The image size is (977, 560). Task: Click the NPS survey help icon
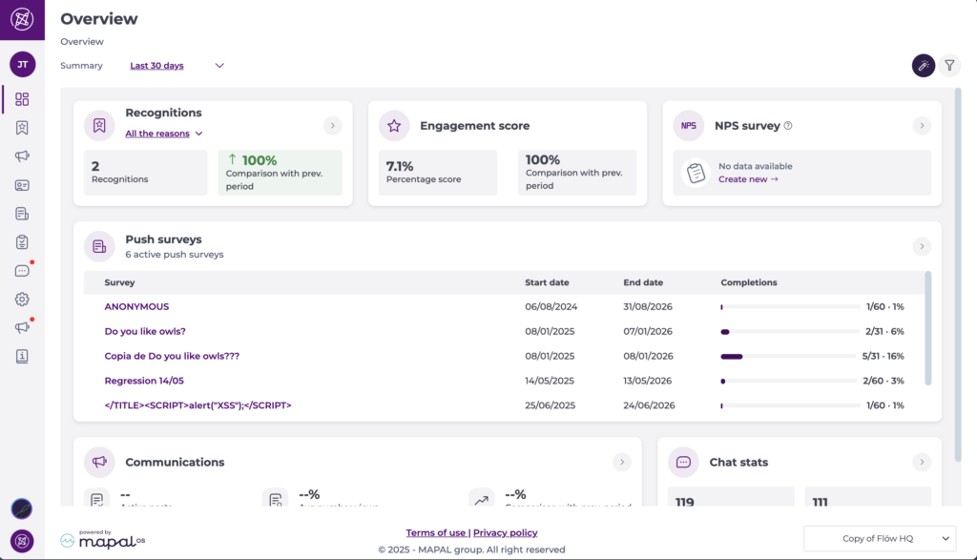click(x=788, y=126)
